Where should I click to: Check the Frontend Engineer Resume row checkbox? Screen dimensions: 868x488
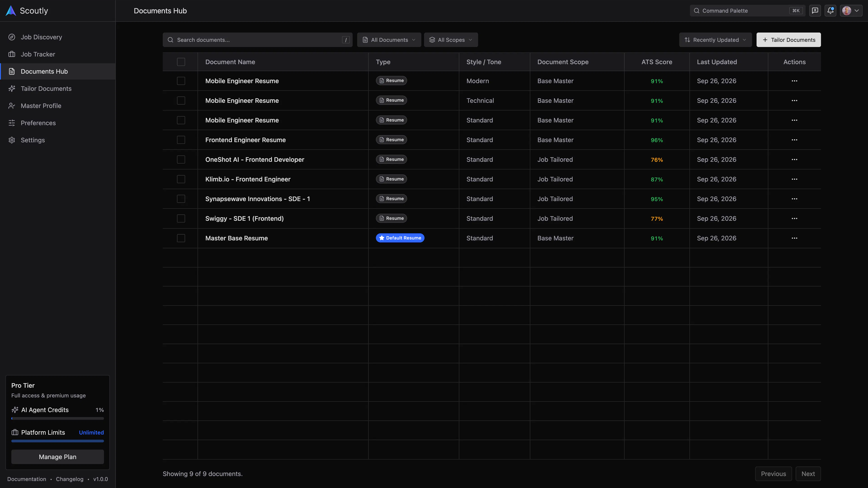coord(181,140)
